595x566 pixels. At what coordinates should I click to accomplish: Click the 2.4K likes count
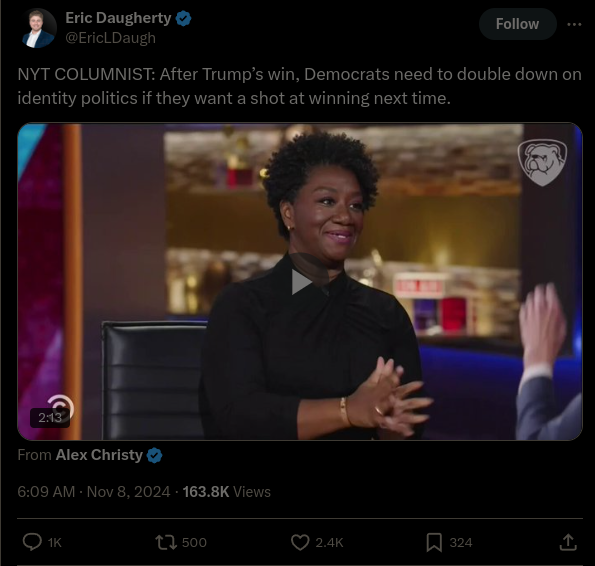[x=329, y=542]
